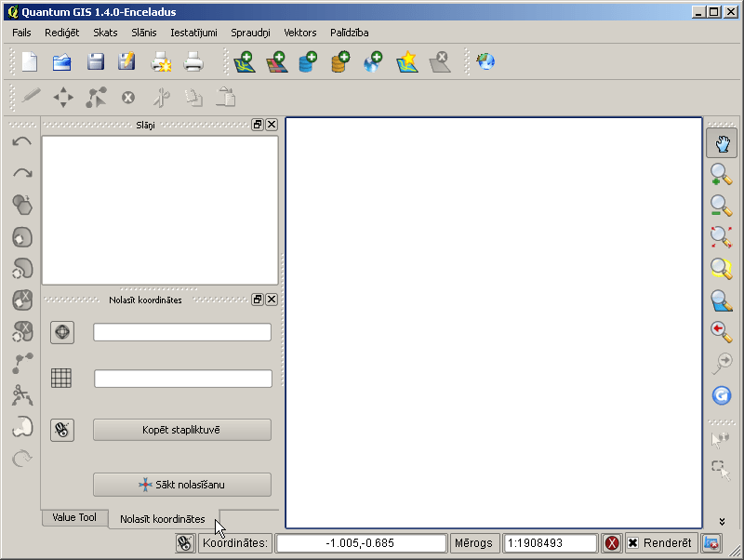This screenshot has width=744, height=560.
Task: Click select CRS globe button in panel
Action: tap(62, 332)
